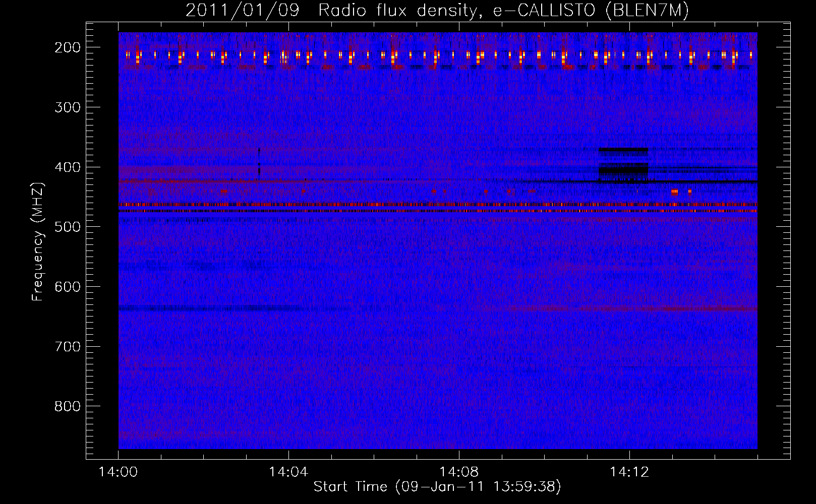Click the red interference line near 465 MHz

click(x=438, y=205)
